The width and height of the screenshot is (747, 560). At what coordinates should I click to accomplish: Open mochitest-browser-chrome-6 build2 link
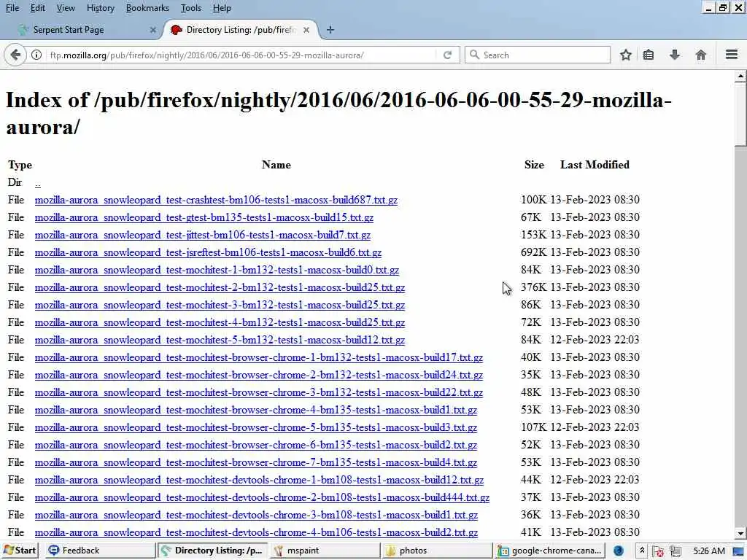(x=256, y=446)
